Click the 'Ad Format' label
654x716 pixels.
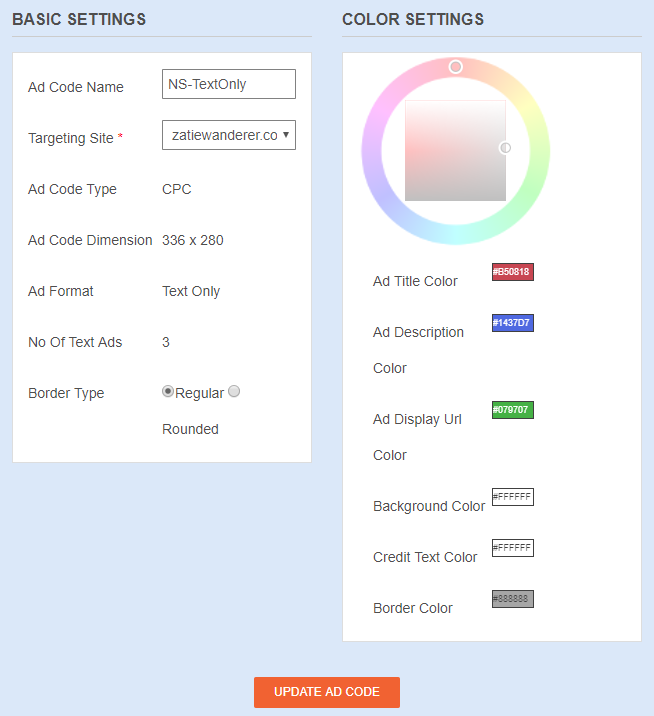coord(61,291)
